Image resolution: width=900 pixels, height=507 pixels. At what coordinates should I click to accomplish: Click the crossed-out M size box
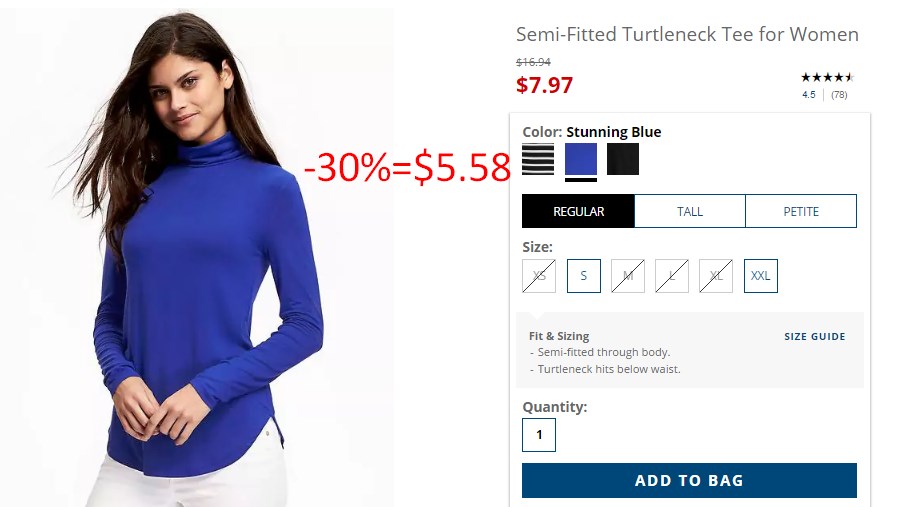point(628,276)
